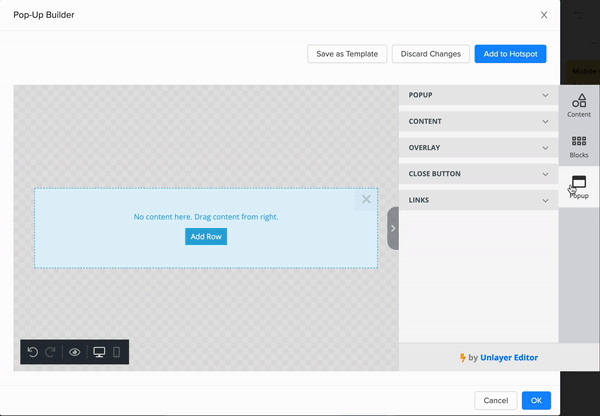Click the undo arrow icon

[x=33, y=352]
